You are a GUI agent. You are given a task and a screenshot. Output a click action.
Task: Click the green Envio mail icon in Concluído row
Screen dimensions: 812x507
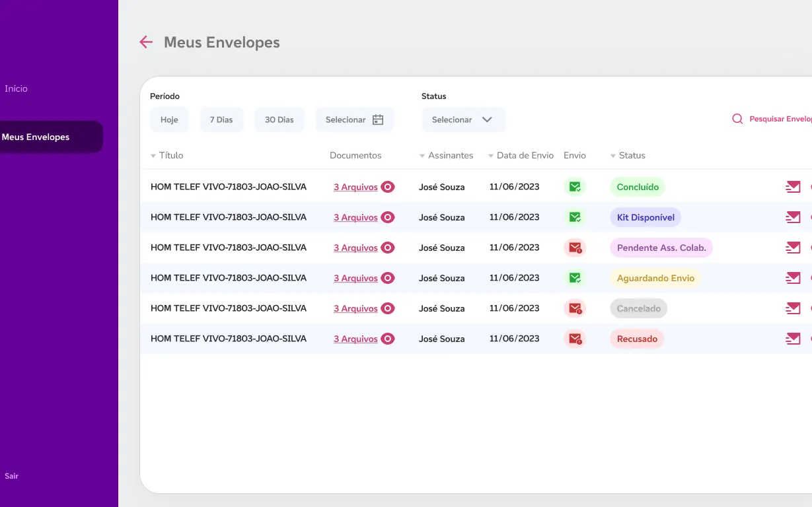click(x=575, y=187)
